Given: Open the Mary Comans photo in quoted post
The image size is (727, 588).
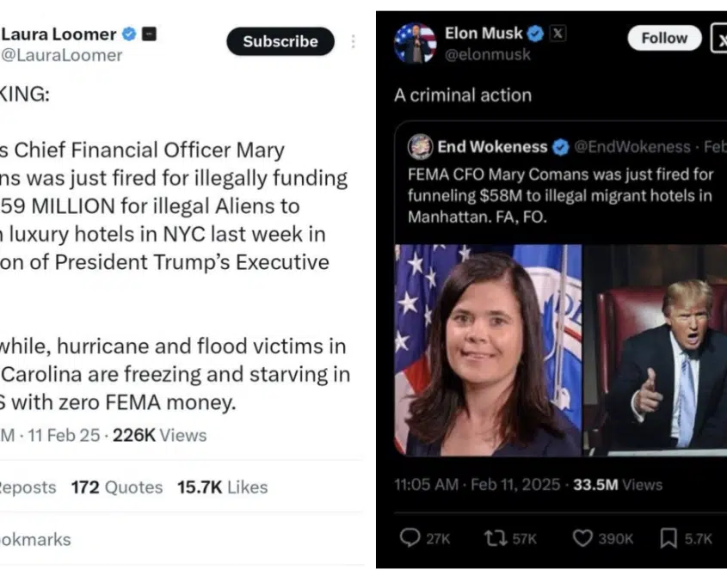Looking at the screenshot, I should (x=488, y=350).
